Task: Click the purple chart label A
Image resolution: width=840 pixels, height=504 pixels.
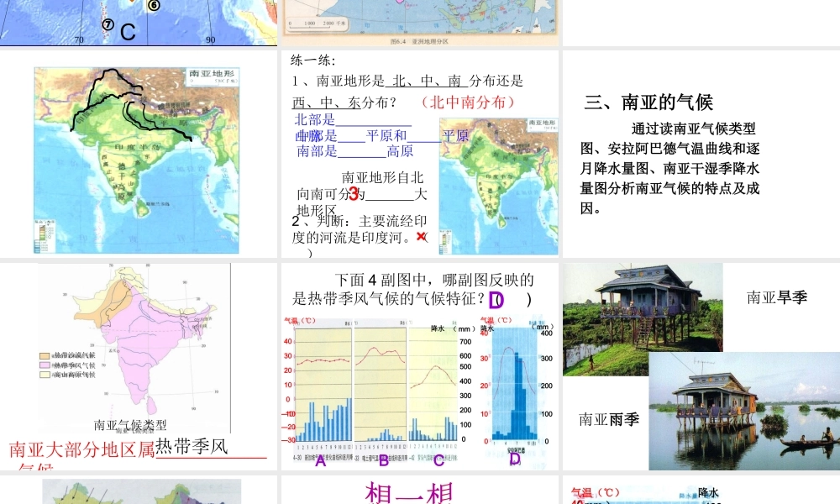Action: [320, 460]
